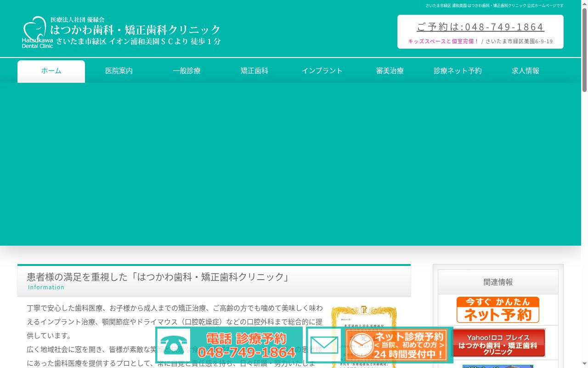Go to the 求人情報 page
Viewport: 588px width, 368px height.
(526, 71)
